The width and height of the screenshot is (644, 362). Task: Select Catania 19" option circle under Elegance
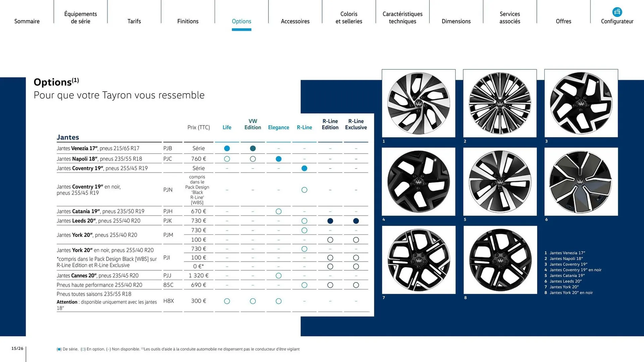coord(278,212)
